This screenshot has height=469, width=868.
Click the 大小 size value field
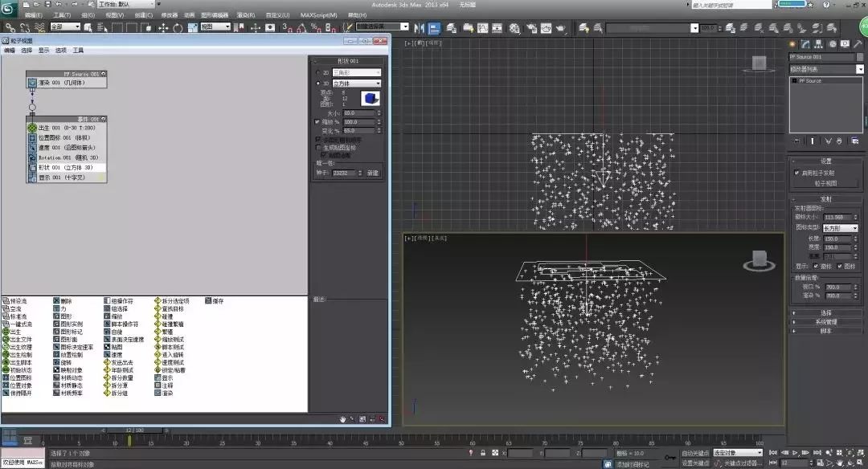click(358, 112)
